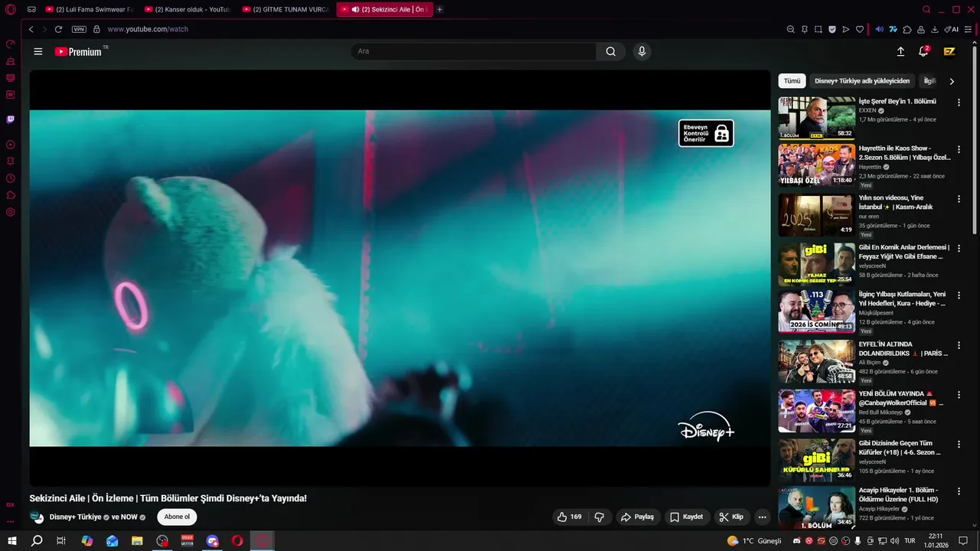Open weather widget 1°C Güneşli

click(754, 541)
